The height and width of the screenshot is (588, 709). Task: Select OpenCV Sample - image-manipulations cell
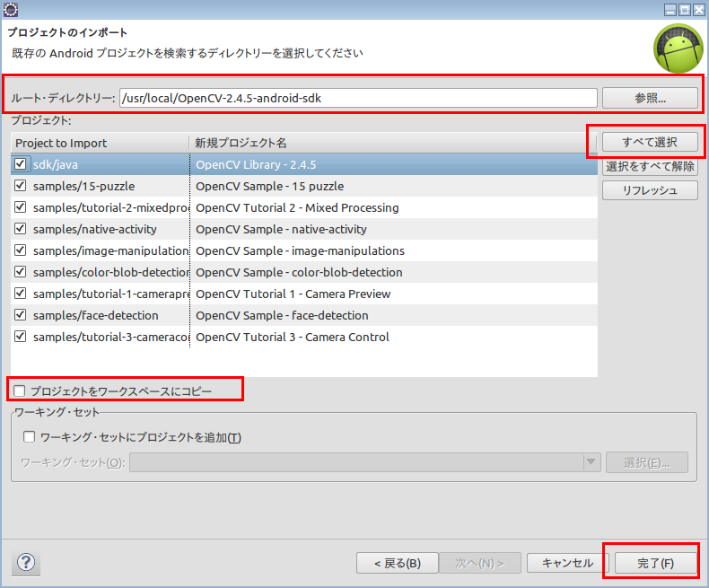[x=393, y=250]
